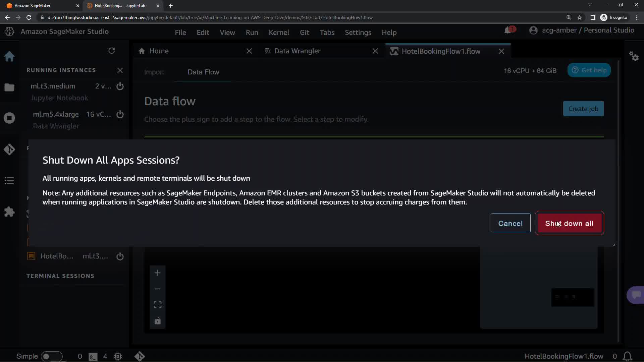The width and height of the screenshot is (644, 362).
Task: Shut down the ml.t3.medium instance
Action: pos(120,86)
